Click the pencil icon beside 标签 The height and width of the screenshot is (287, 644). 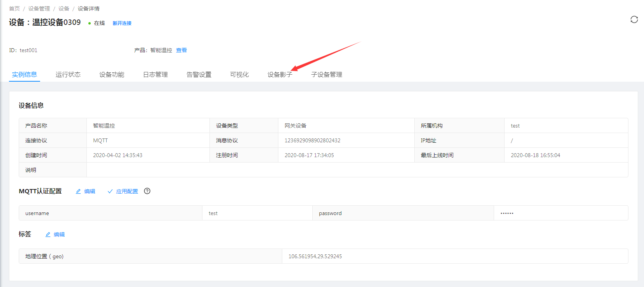[x=48, y=234]
